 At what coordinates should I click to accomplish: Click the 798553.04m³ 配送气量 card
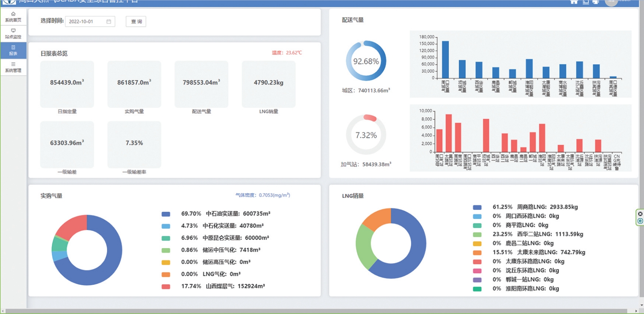(202, 84)
